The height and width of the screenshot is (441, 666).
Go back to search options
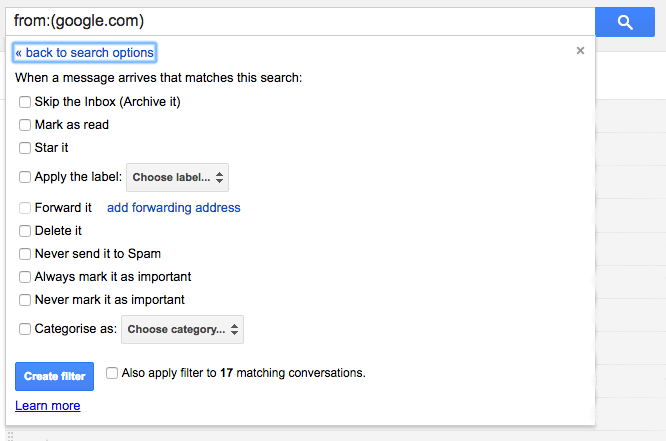(x=85, y=53)
